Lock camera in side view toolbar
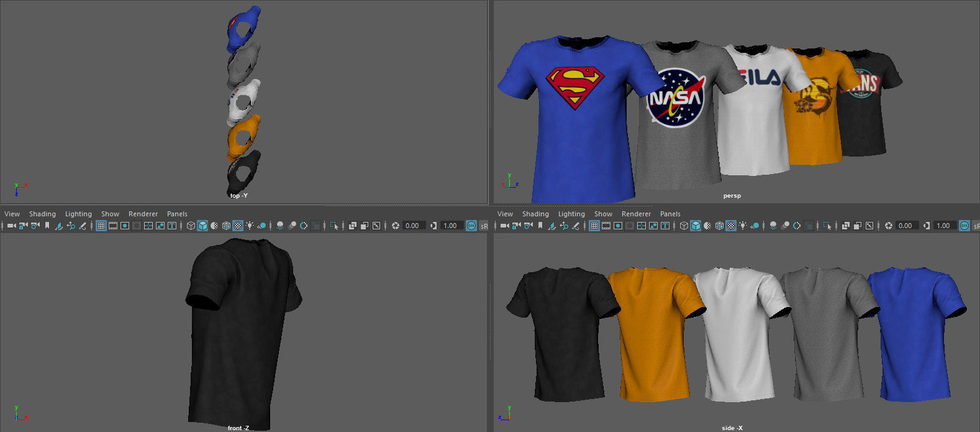Image resolution: width=980 pixels, height=432 pixels. (x=515, y=226)
